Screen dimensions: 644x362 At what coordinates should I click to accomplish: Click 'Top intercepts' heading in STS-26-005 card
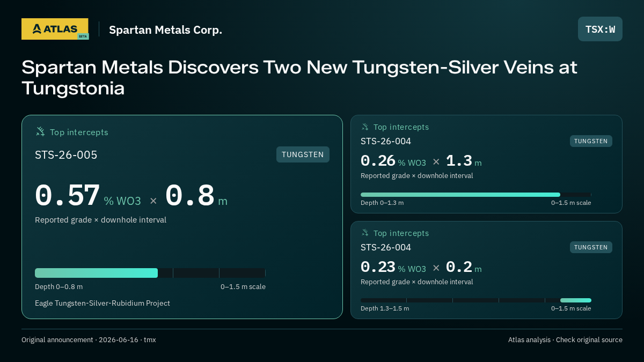point(79,132)
